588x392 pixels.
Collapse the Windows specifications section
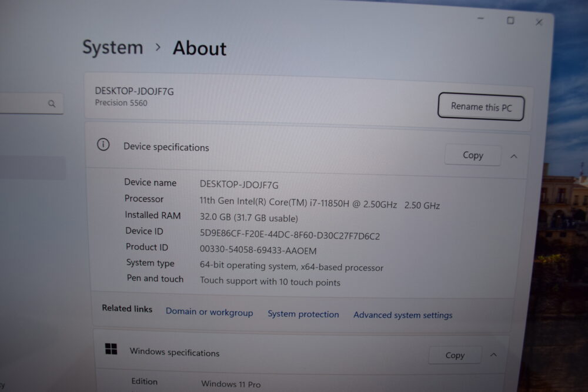[x=493, y=355]
